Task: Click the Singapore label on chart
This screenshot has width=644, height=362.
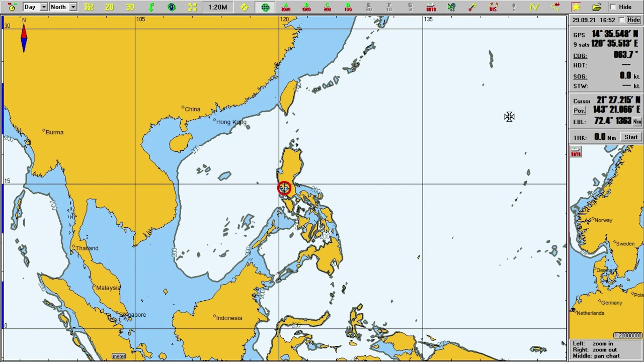Action: 132,315
